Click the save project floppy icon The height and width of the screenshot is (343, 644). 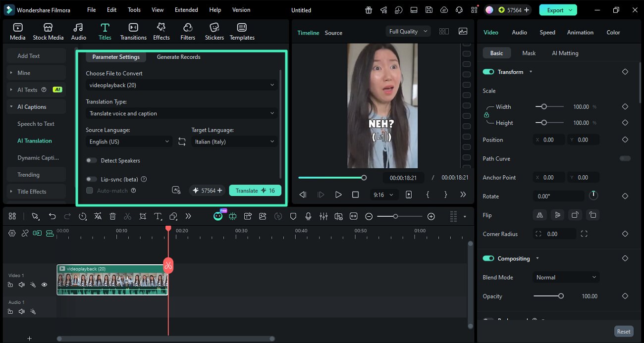click(429, 10)
